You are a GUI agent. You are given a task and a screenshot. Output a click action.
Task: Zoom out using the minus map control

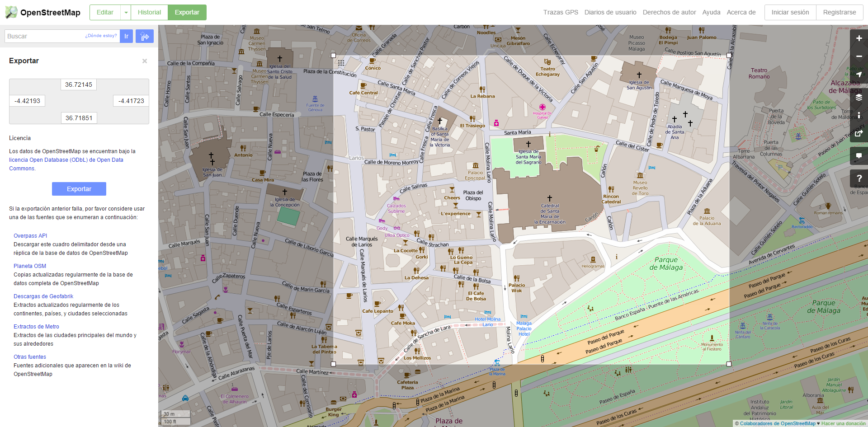click(x=859, y=56)
